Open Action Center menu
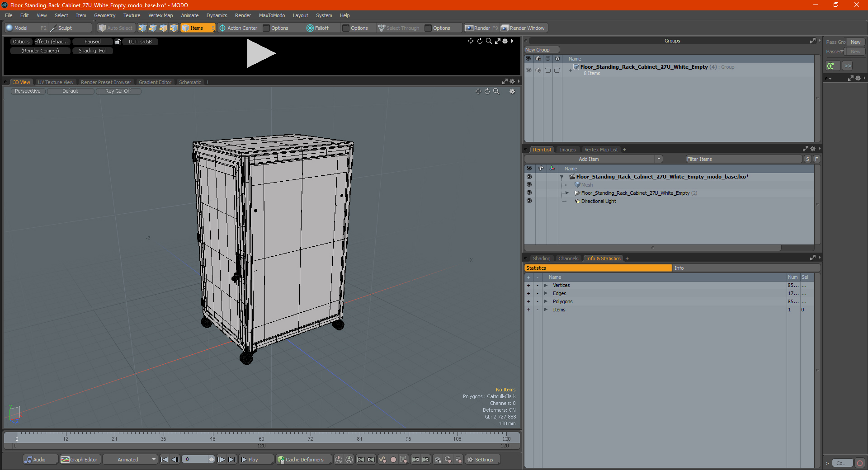Screen dimensions: 868x470 [x=239, y=28]
